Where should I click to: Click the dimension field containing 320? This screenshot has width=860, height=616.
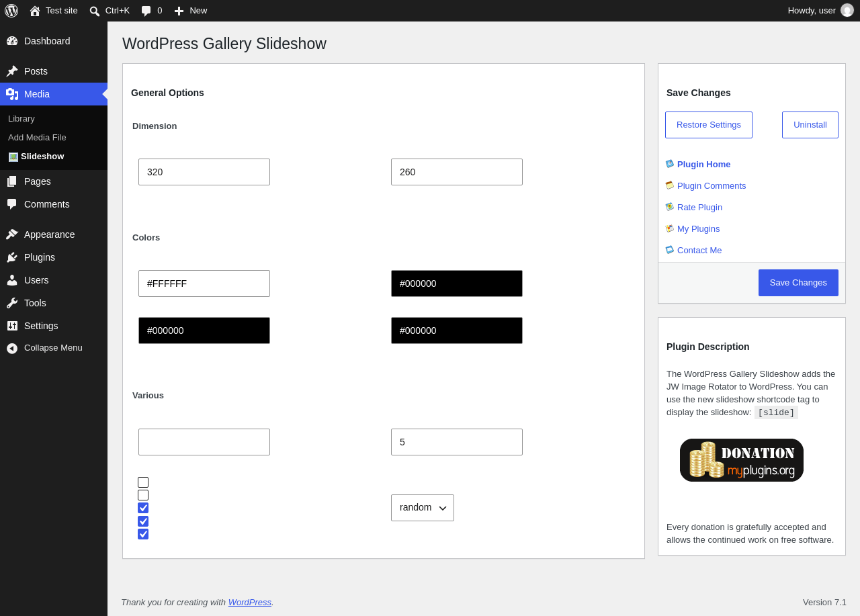tap(204, 172)
